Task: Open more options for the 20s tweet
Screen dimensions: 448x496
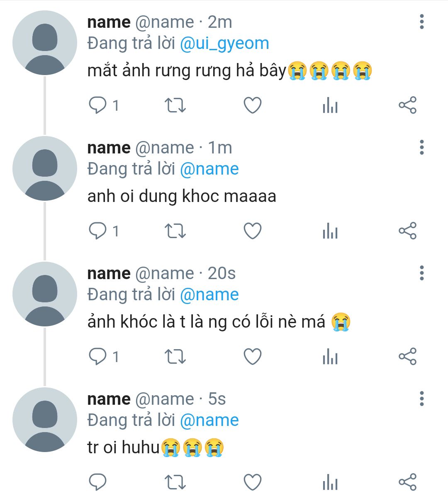Action: coord(421,273)
